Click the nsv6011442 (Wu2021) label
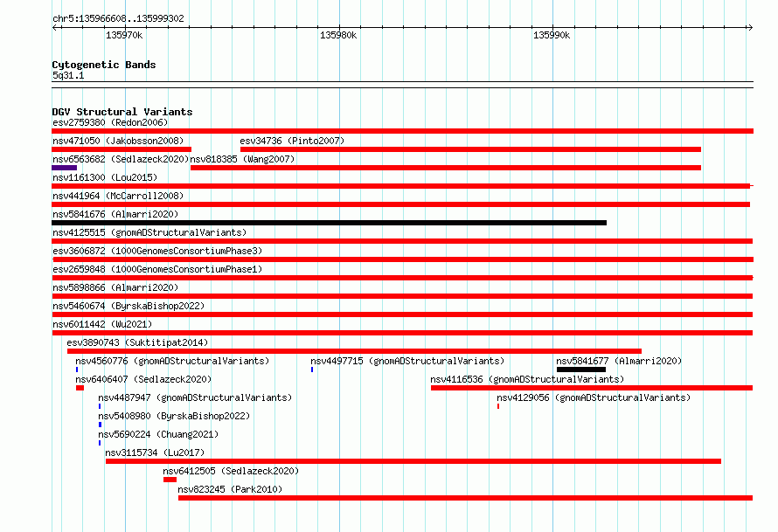 point(102,324)
